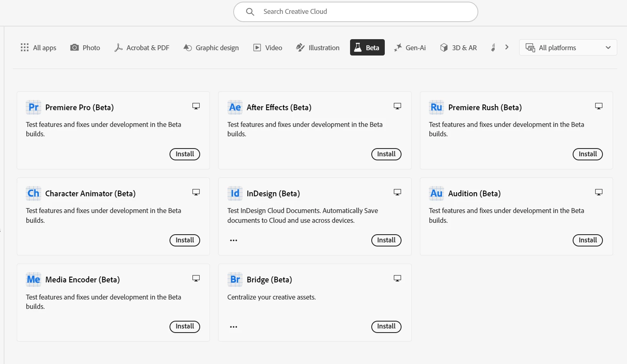Click desktop platform icon on InDesign card

(397, 192)
